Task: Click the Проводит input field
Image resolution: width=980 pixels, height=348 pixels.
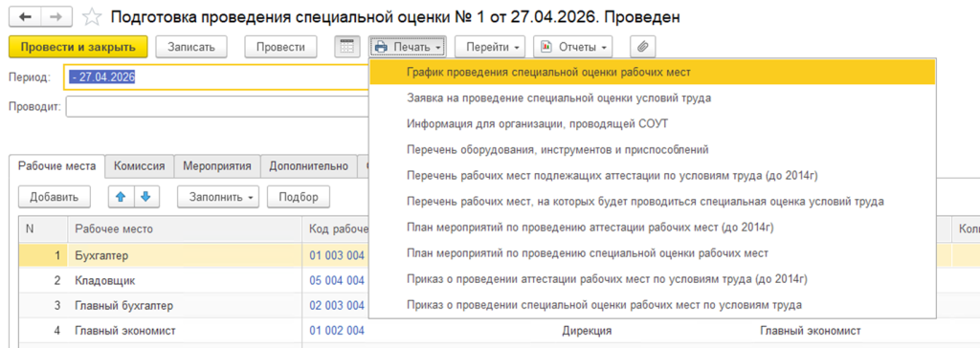Action: pyautogui.click(x=217, y=106)
